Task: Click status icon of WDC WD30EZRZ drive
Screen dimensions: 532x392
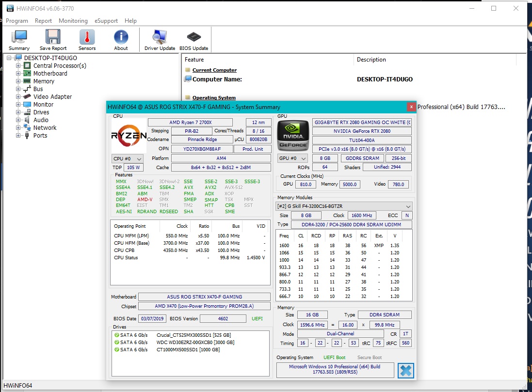Action: (x=117, y=343)
